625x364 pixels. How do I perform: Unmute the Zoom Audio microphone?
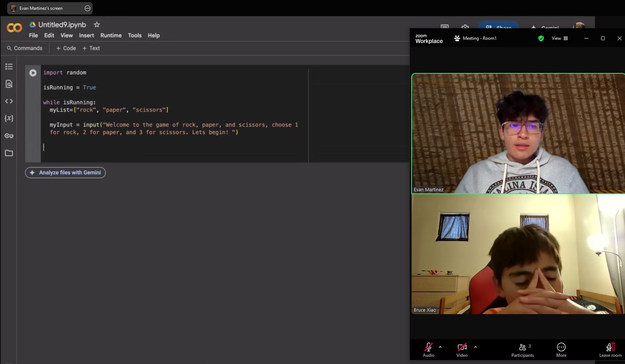point(429,350)
